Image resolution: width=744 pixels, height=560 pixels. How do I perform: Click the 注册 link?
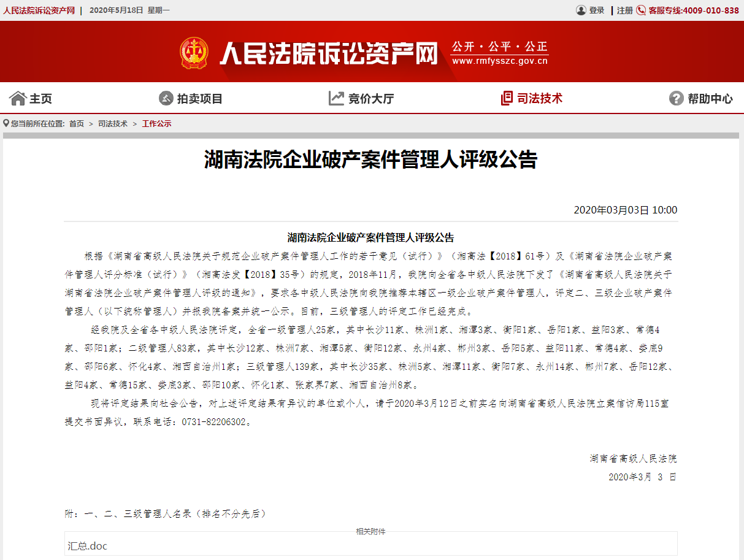click(625, 10)
